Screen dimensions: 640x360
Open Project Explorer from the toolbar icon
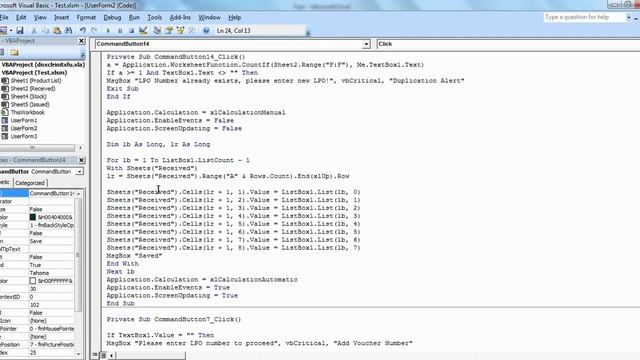[157, 31]
